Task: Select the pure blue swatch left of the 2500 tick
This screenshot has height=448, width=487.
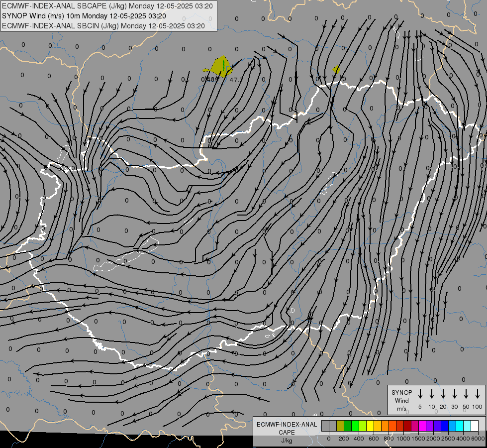Action: pyautogui.click(x=445, y=426)
